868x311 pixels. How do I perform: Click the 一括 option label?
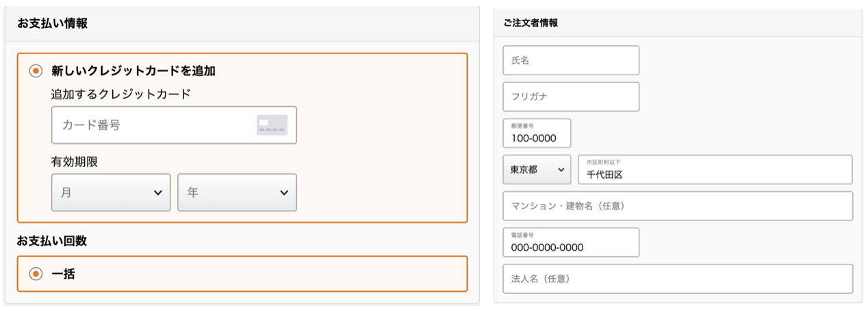pyautogui.click(x=63, y=274)
